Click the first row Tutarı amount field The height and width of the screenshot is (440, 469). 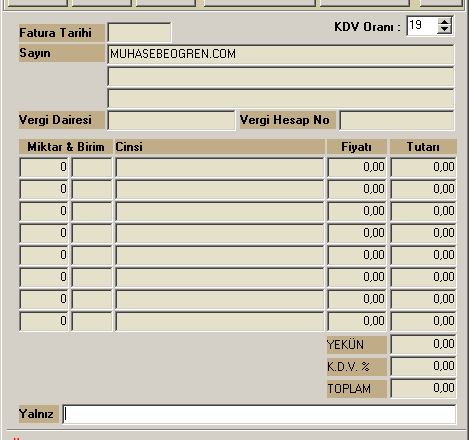point(423,167)
